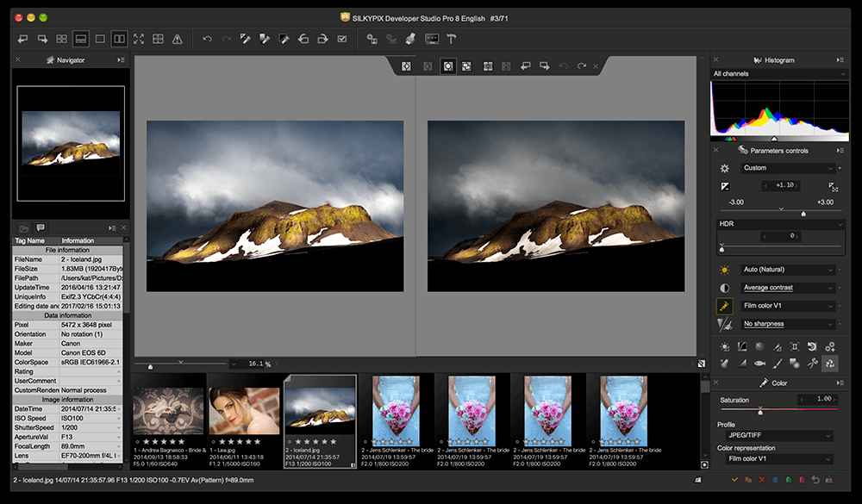Screen dimensions: 862x504
Task: Click the Average contrast label
Action: [768, 288]
